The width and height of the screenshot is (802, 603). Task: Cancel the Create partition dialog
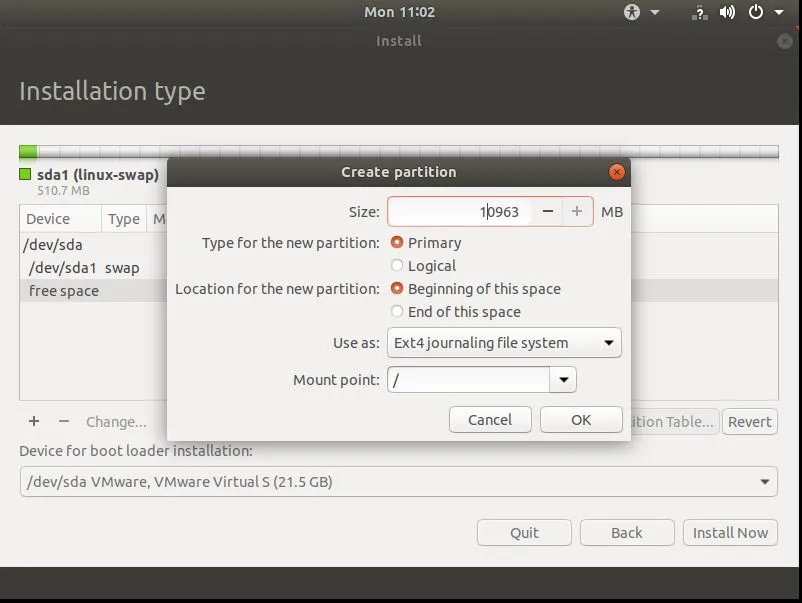(490, 420)
